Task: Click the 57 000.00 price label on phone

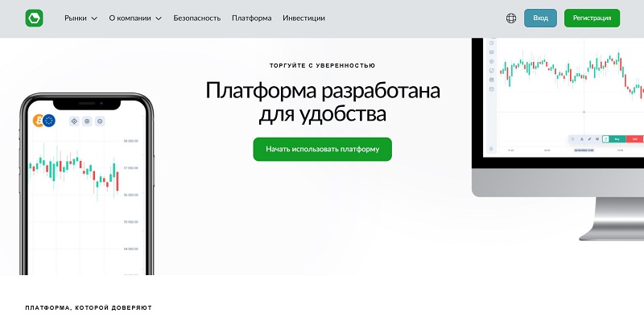Action: click(131, 168)
